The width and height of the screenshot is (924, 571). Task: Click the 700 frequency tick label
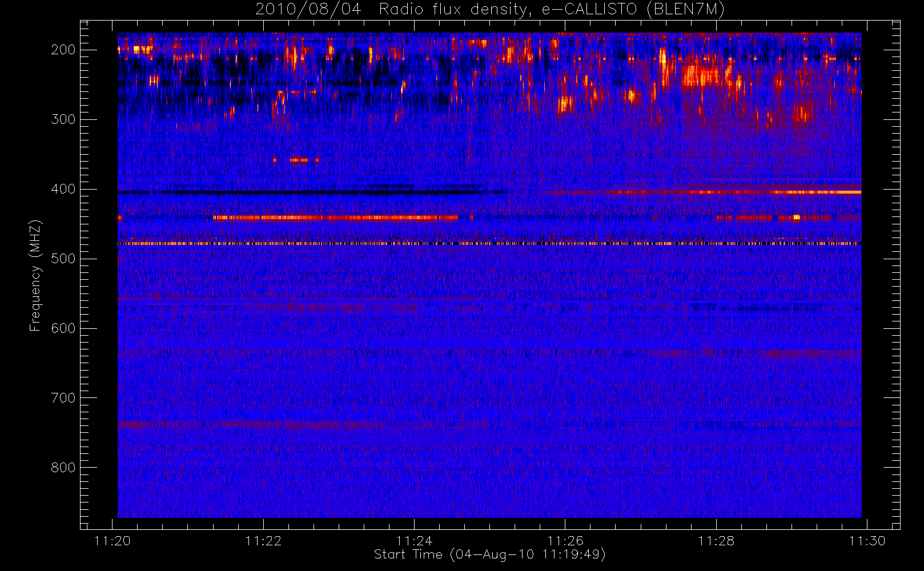63,398
